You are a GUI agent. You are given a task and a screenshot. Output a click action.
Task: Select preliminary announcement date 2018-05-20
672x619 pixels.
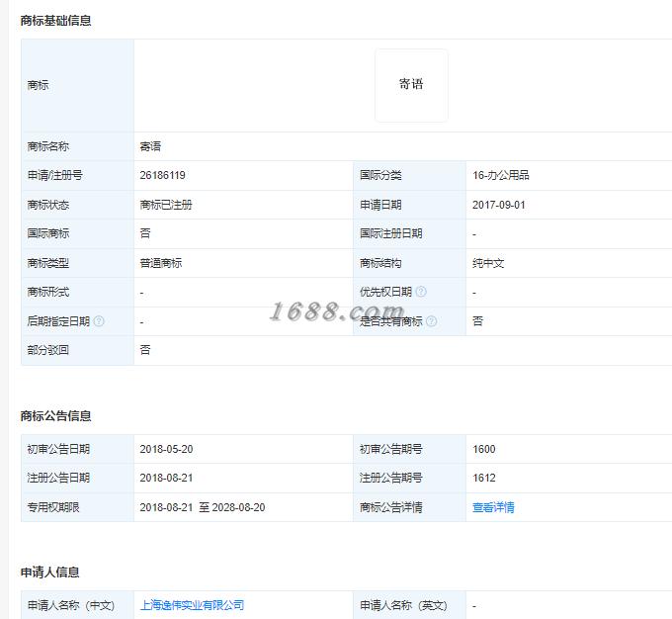click(166, 449)
